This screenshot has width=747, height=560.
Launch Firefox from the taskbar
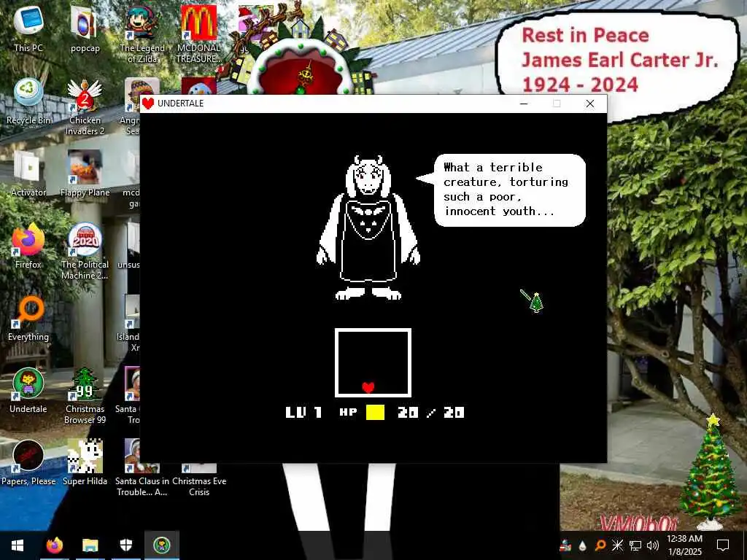tap(54, 545)
